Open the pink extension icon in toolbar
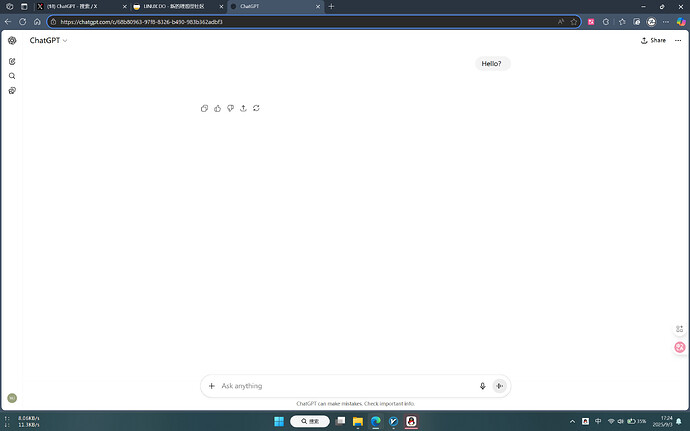Viewport: 690px width, 431px height. coord(591,22)
